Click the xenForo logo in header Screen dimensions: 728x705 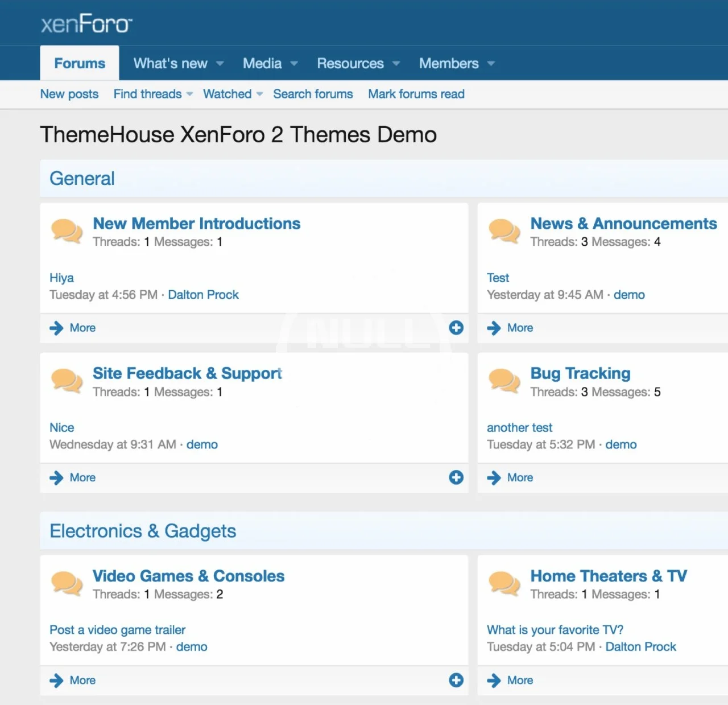click(86, 24)
